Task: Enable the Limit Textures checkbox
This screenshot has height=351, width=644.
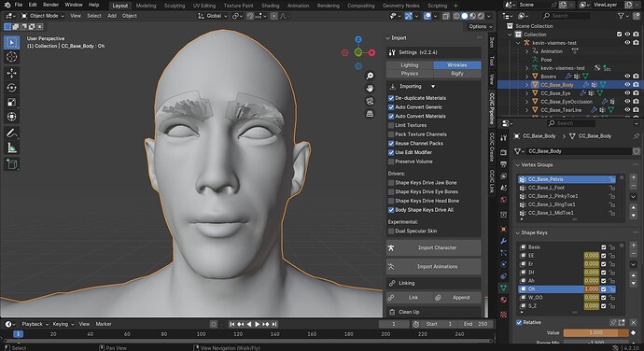Action: [x=391, y=125]
